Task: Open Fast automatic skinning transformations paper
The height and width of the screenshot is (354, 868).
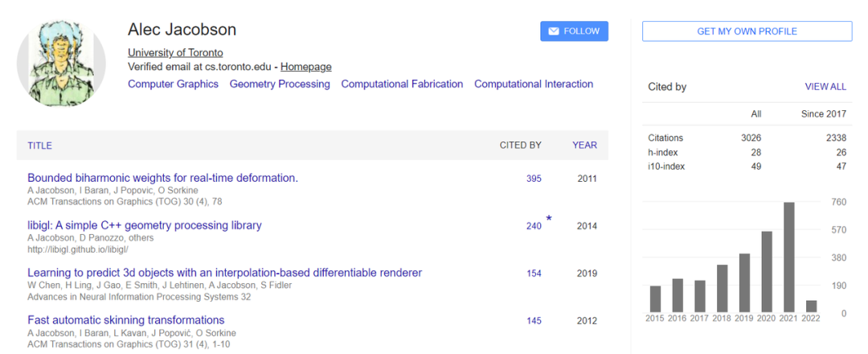Action: coord(126,320)
